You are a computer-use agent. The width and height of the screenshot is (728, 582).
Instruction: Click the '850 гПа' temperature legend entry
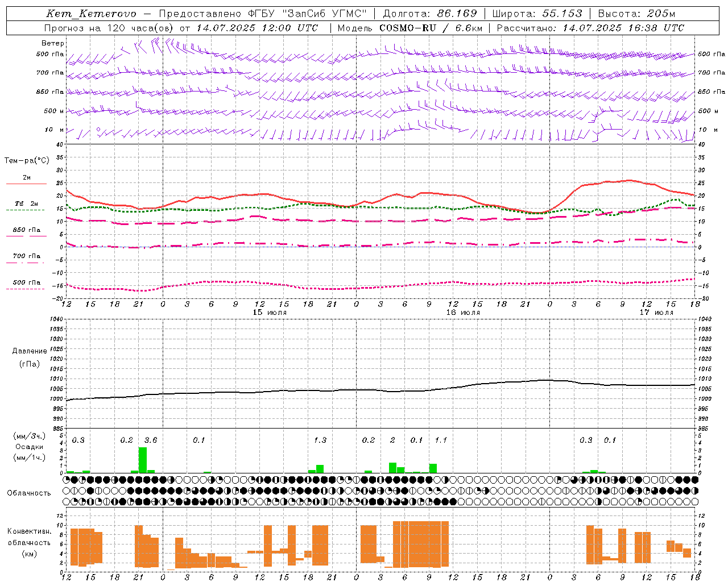coord(26,230)
